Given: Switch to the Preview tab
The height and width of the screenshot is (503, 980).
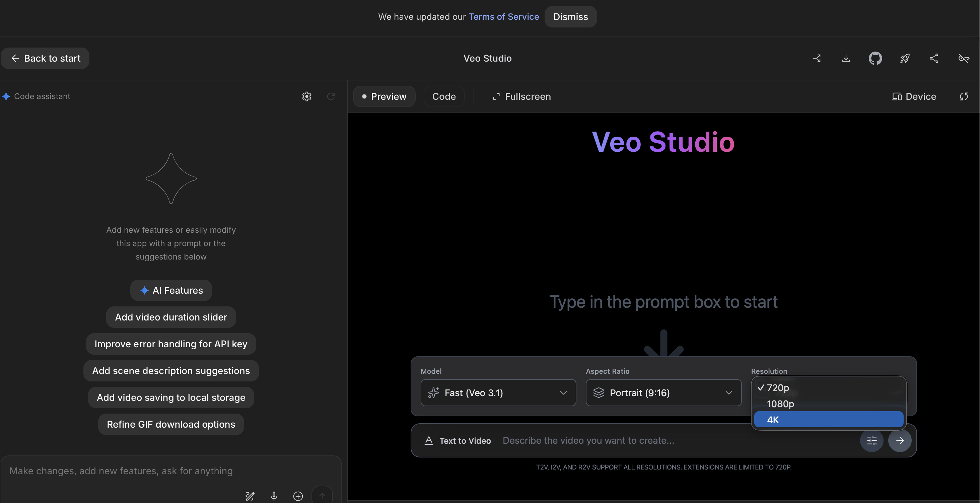Looking at the screenshot, I should (x=384, y=97).
